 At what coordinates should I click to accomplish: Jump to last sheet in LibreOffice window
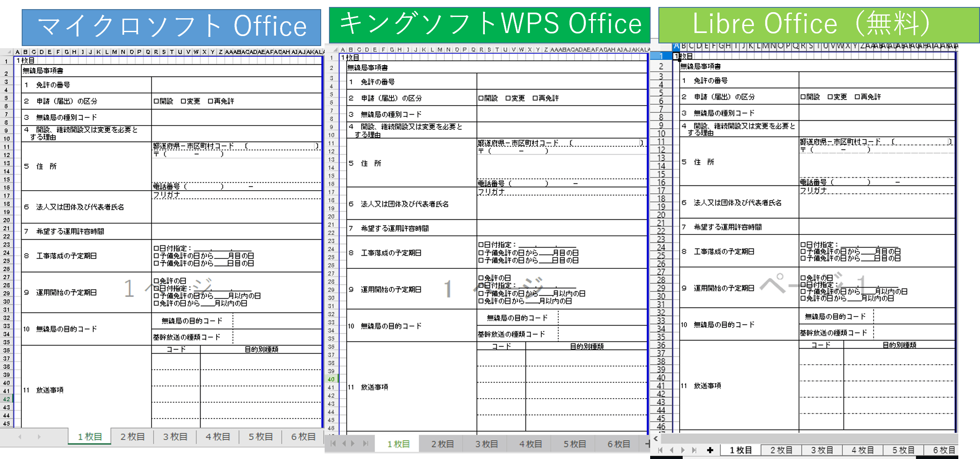coord(694,450)
